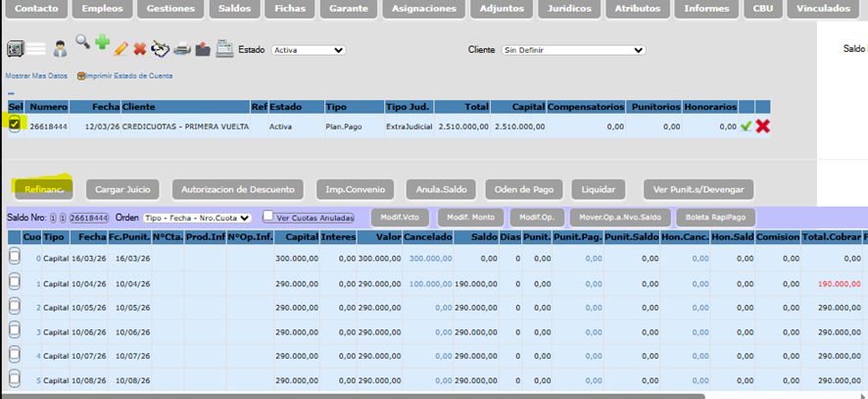Switch to the Empleos tab
868x399 pixels.
[x=103, y=9]
